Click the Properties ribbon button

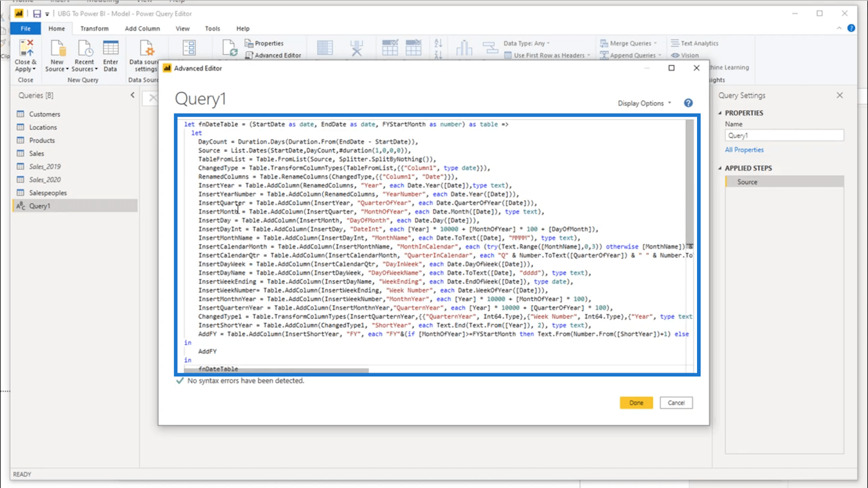[x=264, y=43]
